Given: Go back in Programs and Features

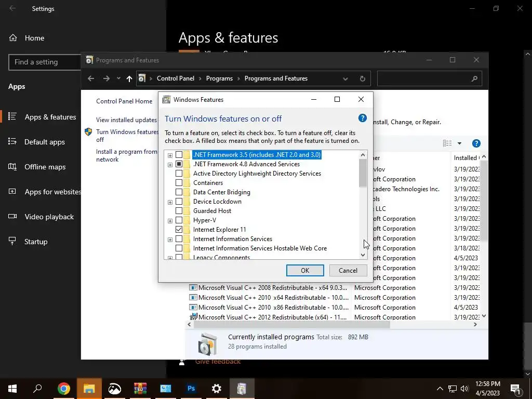Looking at the screenshot, I should click(91, 79).
